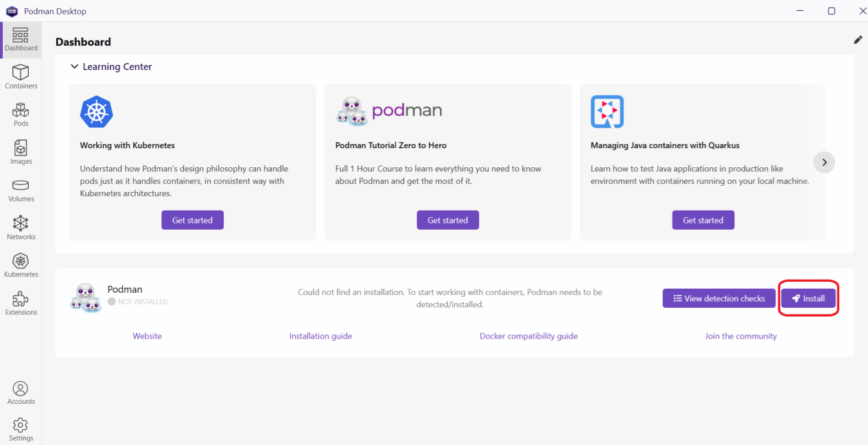Open the Networks view

(21, 227)
